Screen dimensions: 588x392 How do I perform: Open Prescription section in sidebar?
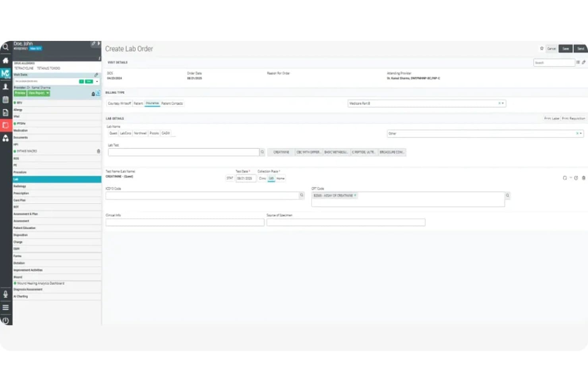57,193
